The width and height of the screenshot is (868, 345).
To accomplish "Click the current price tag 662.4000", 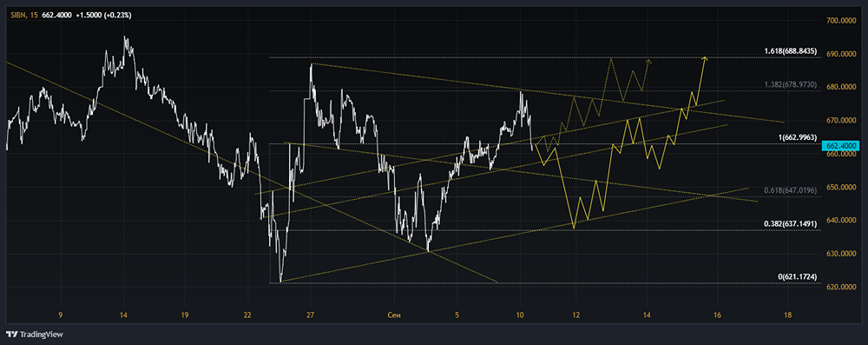I will [841, 145].
